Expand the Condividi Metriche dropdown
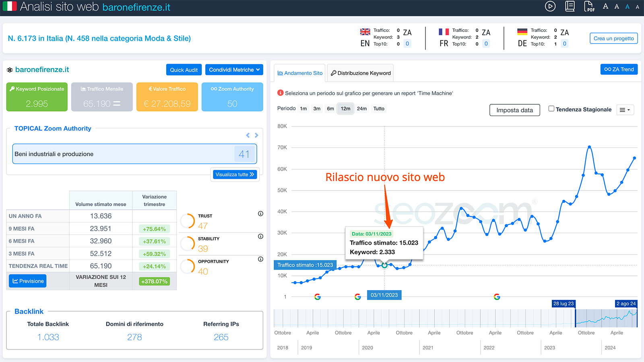 click(x=234, y=70)
